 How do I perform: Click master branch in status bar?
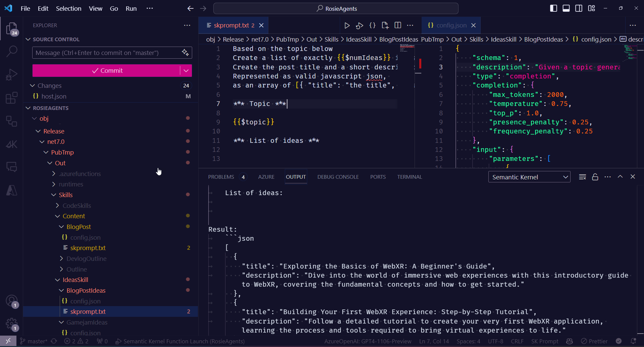(x=34, y=341)
